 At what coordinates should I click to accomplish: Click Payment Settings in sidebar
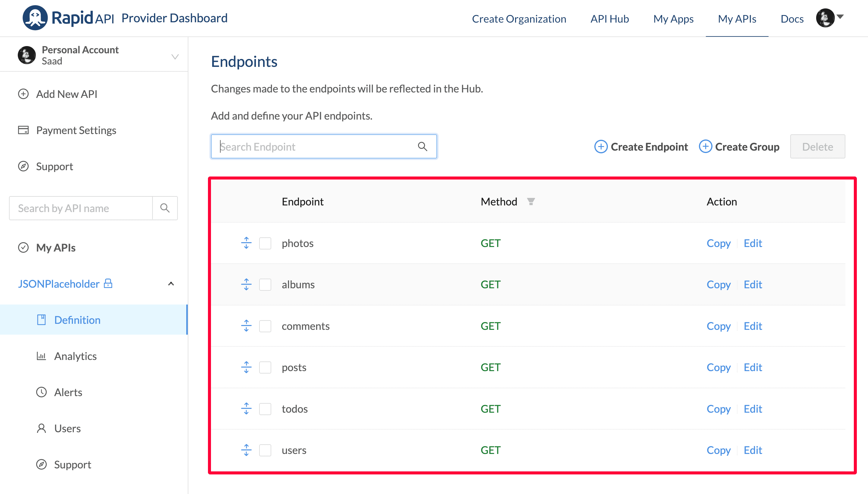pos(76,130)
